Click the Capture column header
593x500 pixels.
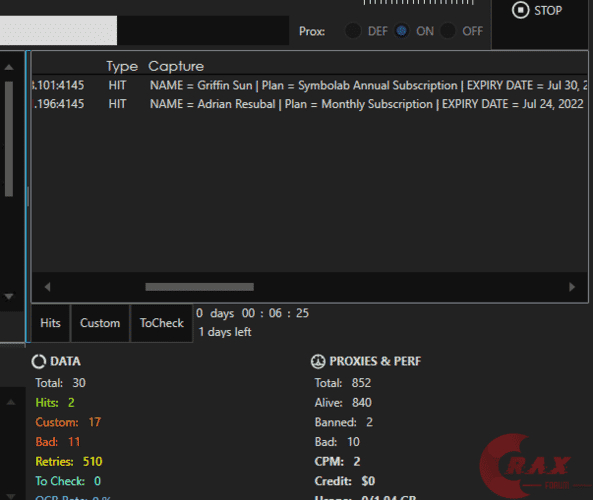click(176, 66)
